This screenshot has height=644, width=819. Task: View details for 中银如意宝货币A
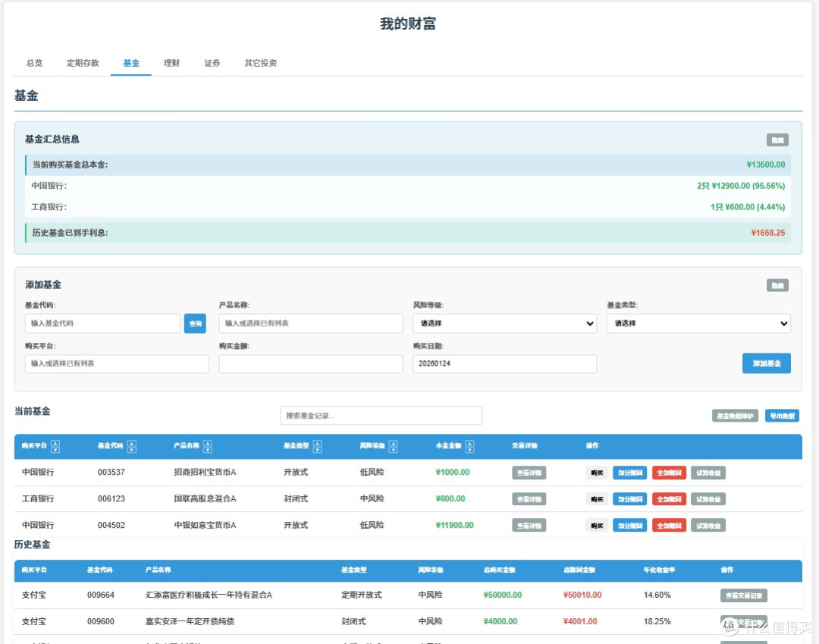point(529,526)
